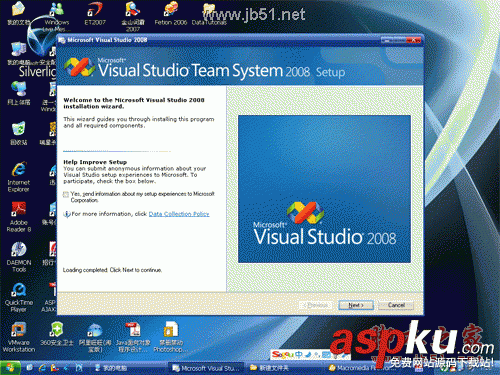Close the Microsoft Visual Studio 2008 window
Screen dimensions: 500x375
(414, 40)
